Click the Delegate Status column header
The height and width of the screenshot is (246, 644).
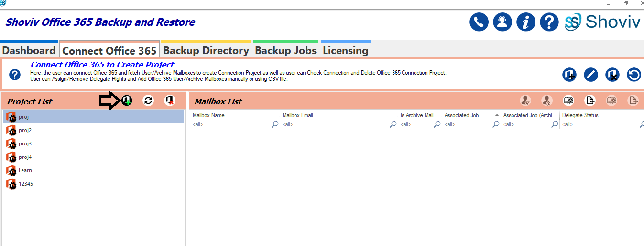tap(602, 115)
